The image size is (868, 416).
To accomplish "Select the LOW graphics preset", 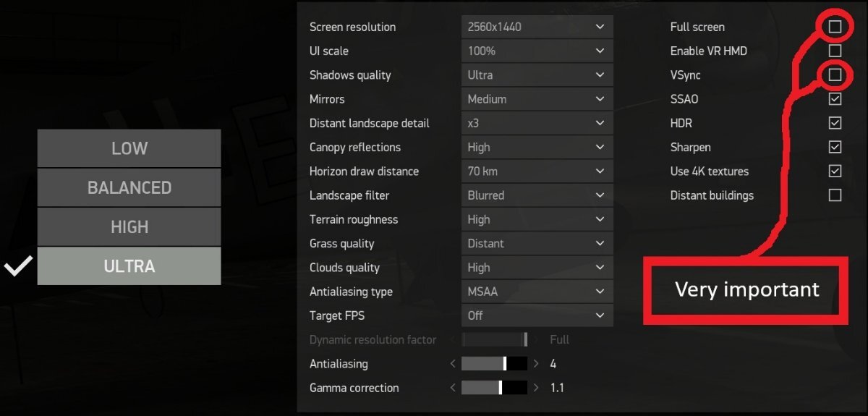I will click(x=129, y=148).
